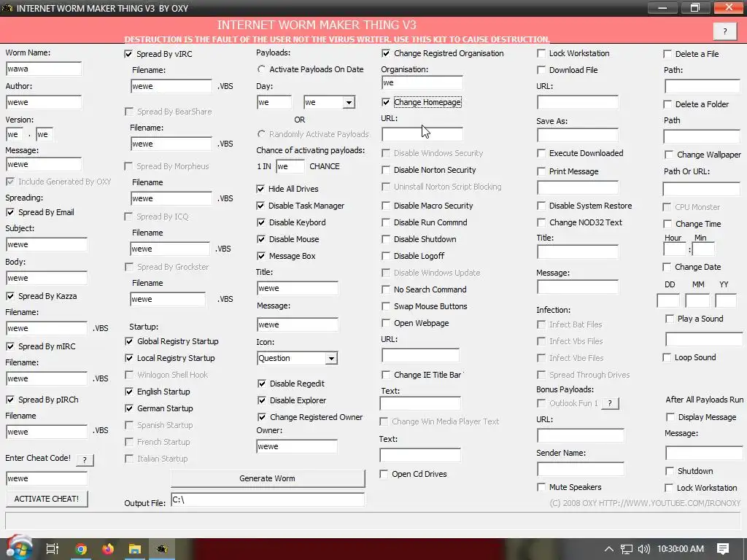Select the bug app icon in the taskbar
The image size is (747, 560).
tap(162, 549)
